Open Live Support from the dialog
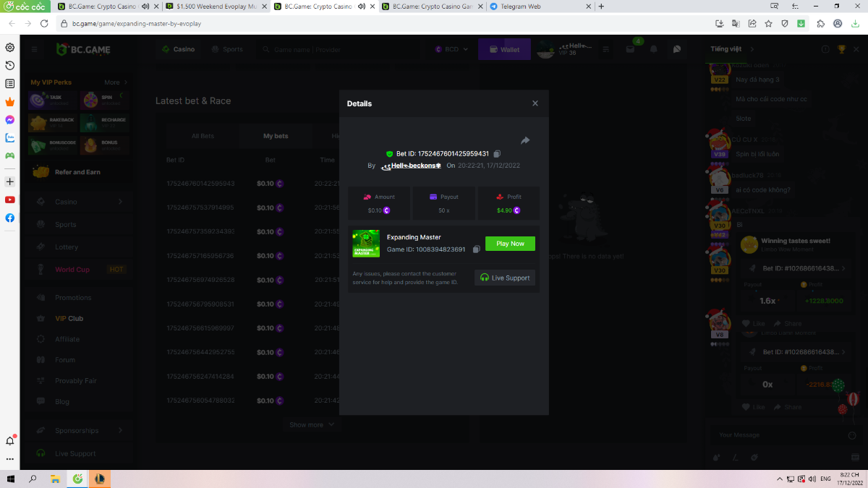 tap(505, 278)
